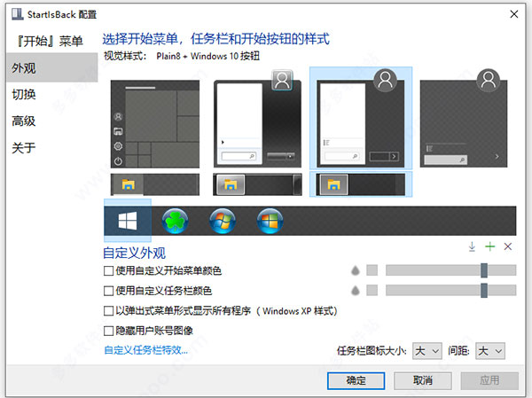Click the start menu color droplet icon
The height and width of the screenshot is (398, 532).
(356, 270)
